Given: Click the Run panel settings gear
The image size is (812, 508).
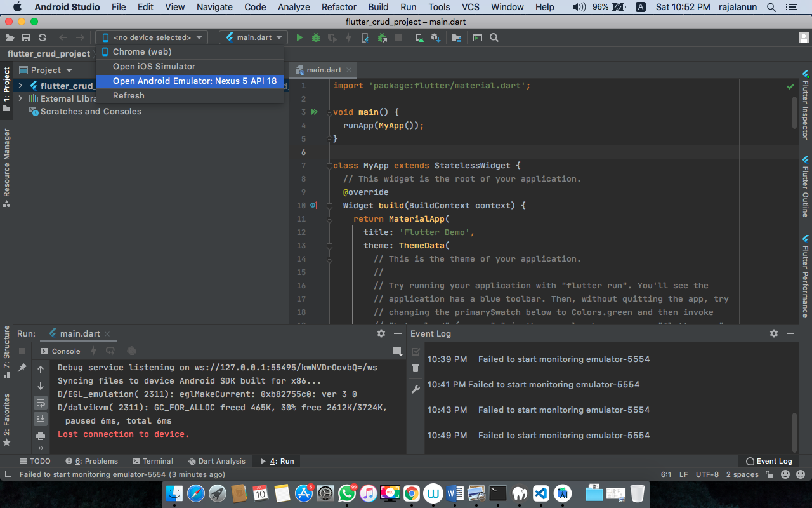Looking at the screenshot, I should (381, 333).
